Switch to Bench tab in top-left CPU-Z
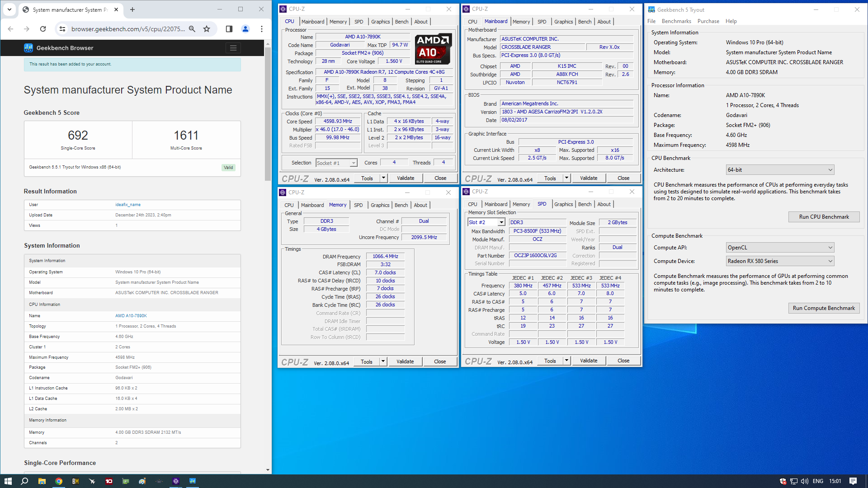This screenshot has width=868, height=488. click(401, 22)
